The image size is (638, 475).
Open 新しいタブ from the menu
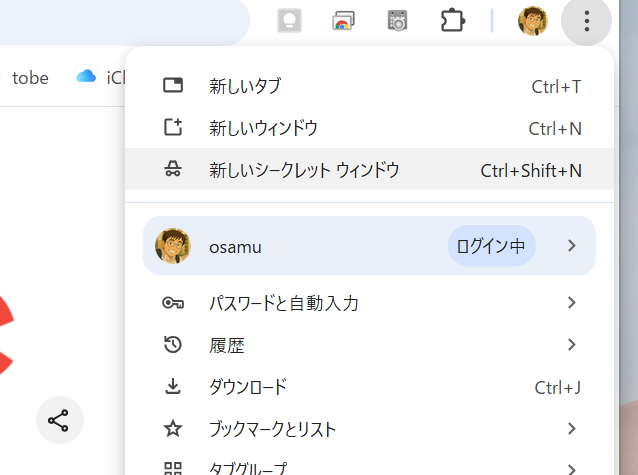(245, 86)
